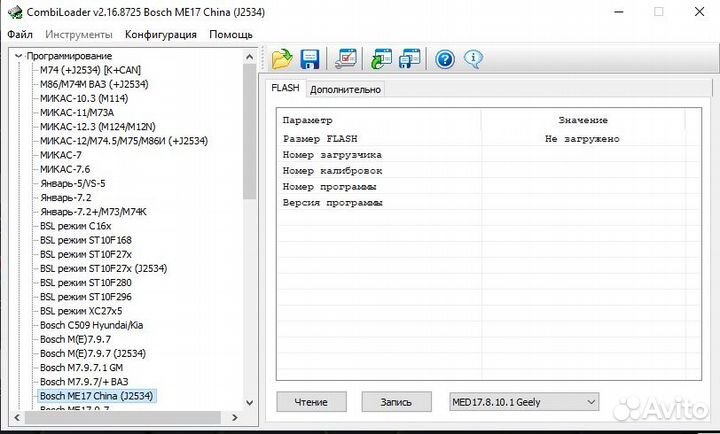Open the Помощь menu

pyautogui.click(x=231, y=34)
